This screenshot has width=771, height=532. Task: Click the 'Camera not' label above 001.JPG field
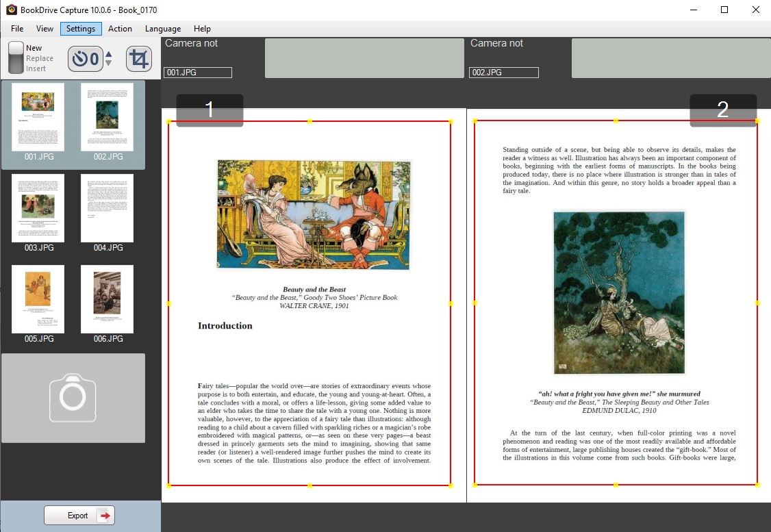click(191, 43)
